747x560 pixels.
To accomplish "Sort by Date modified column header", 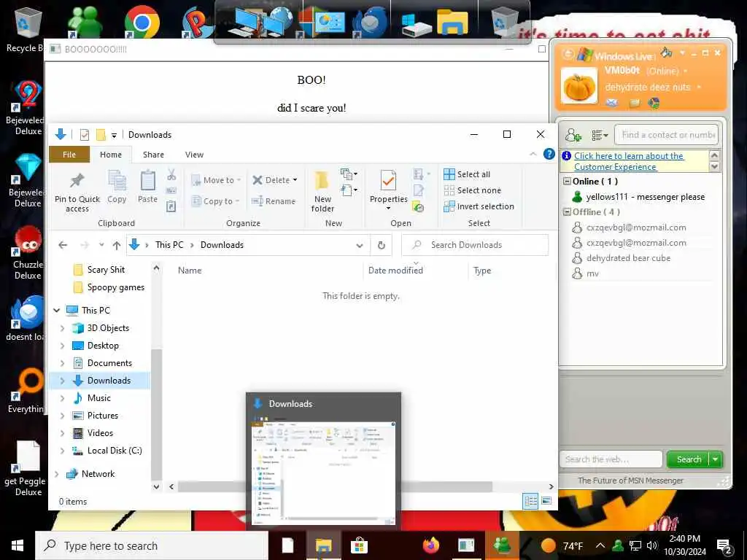I will pos(395,271).
